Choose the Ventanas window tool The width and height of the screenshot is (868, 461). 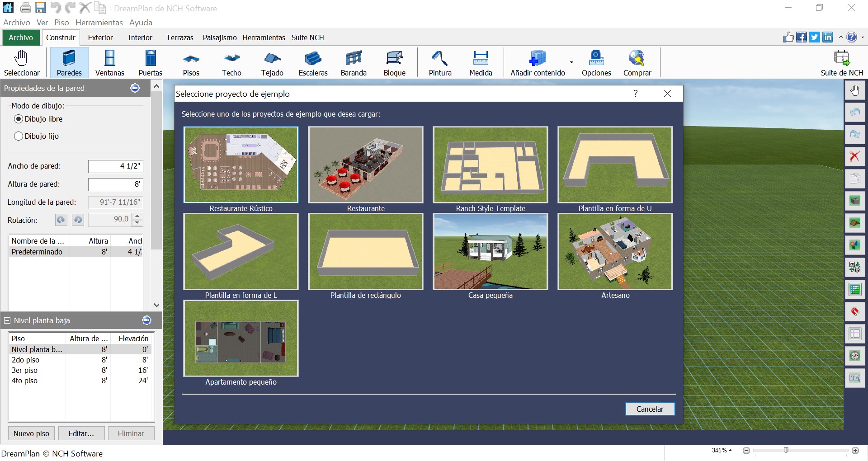(110, 63)
